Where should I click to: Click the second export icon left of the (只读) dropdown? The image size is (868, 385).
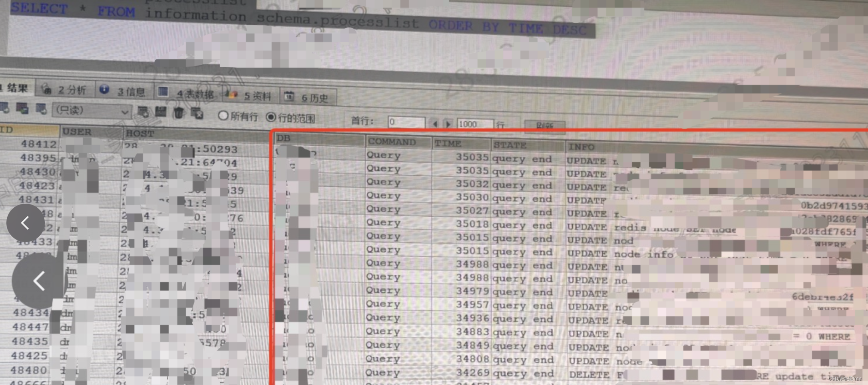point(22,108)
